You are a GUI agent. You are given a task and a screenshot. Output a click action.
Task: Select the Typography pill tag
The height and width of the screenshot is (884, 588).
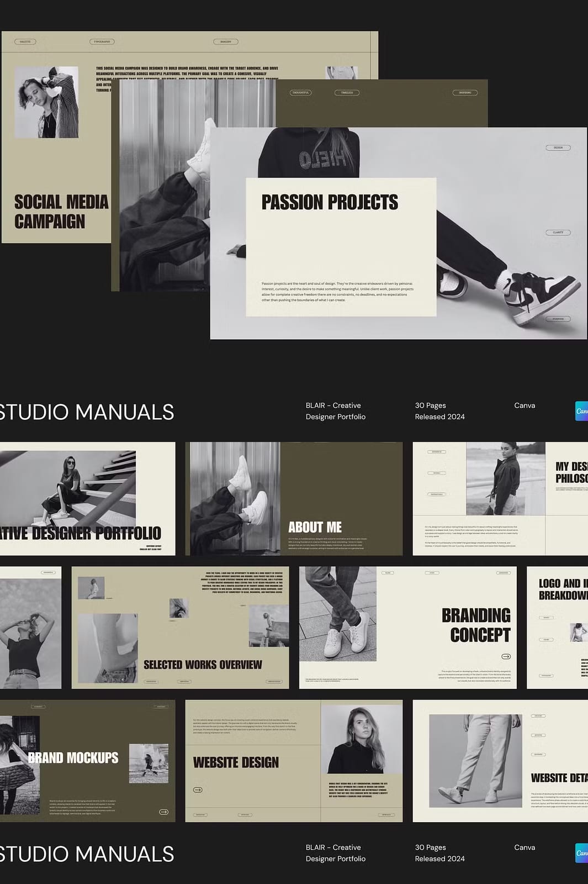pyautogui.click(x=102, y=41)
